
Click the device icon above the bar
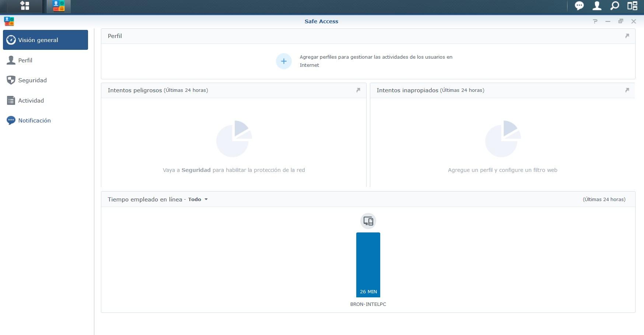[x=368, y=221]
